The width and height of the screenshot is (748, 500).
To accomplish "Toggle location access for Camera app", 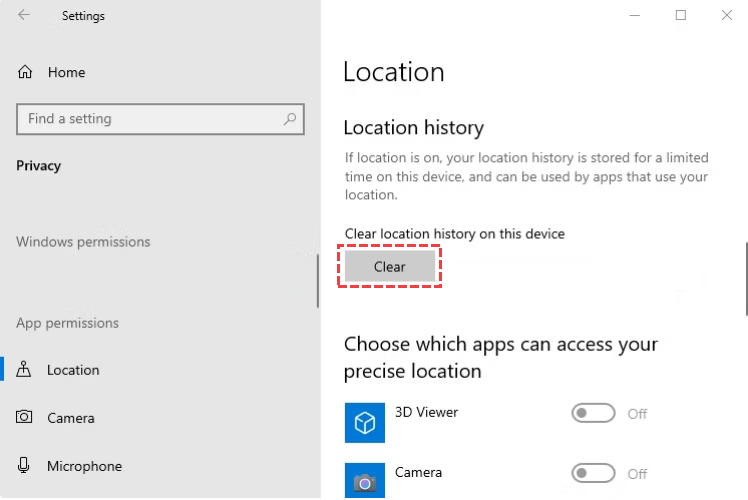I will (593, 473).
